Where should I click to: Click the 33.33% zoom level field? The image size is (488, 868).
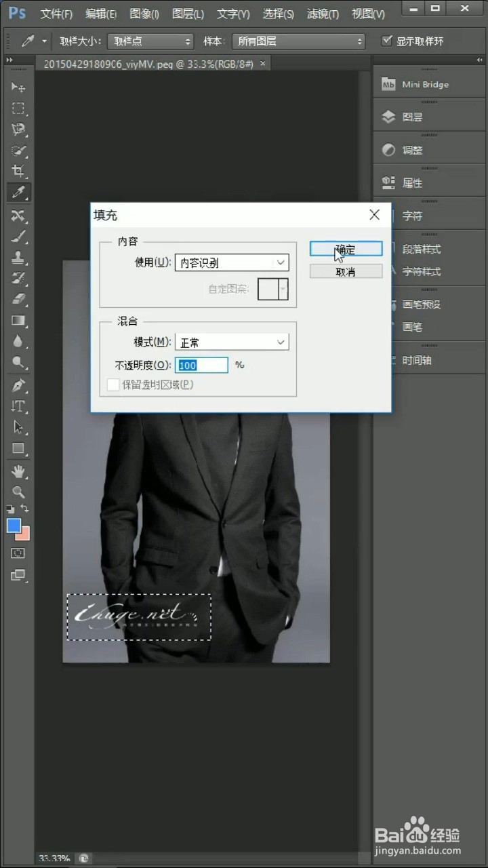[54, 858]
